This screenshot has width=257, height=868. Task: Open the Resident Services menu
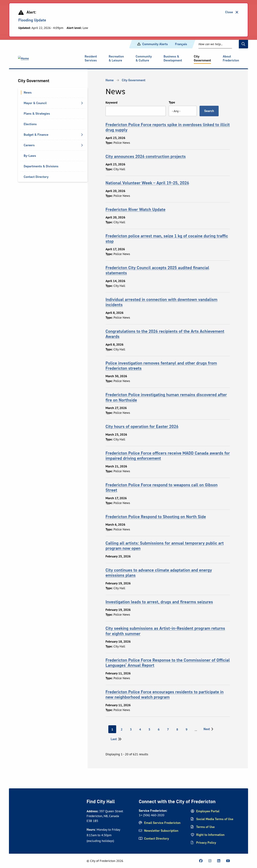pyautogui.click(x=91, y=59)
